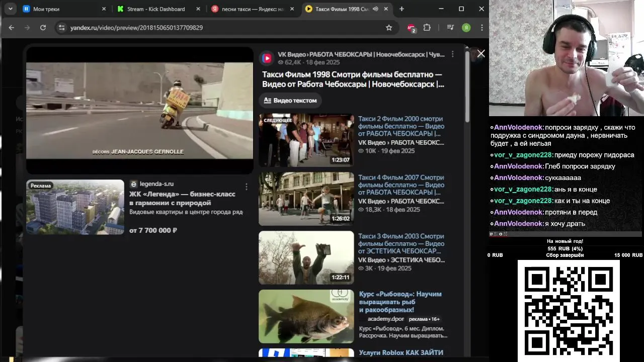The width and height of the screenshot is (644, 362).
Task: Click the 62,4K views count text
Action: pyautogui.click(x=293, y=62)
